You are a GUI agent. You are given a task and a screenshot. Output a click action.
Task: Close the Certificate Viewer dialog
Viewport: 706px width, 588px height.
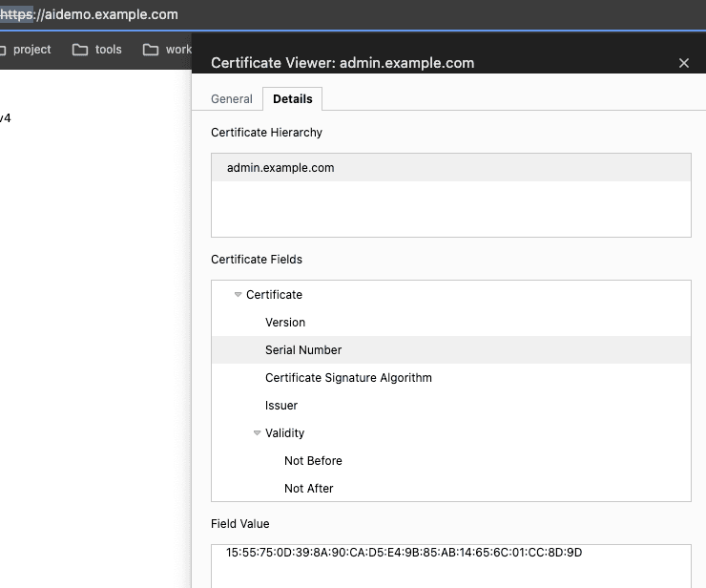point(683,63)
